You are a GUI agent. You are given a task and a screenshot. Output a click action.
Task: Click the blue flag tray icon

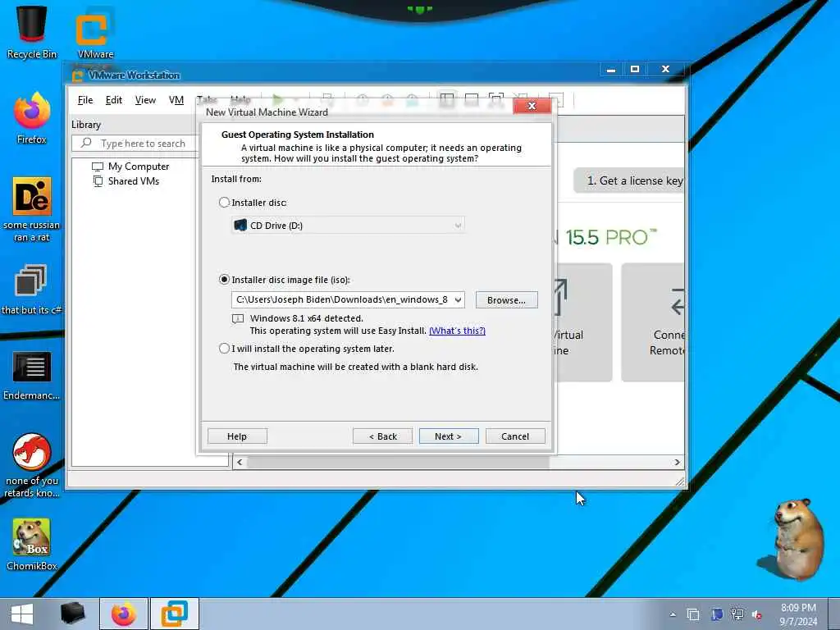click(716, 614)
